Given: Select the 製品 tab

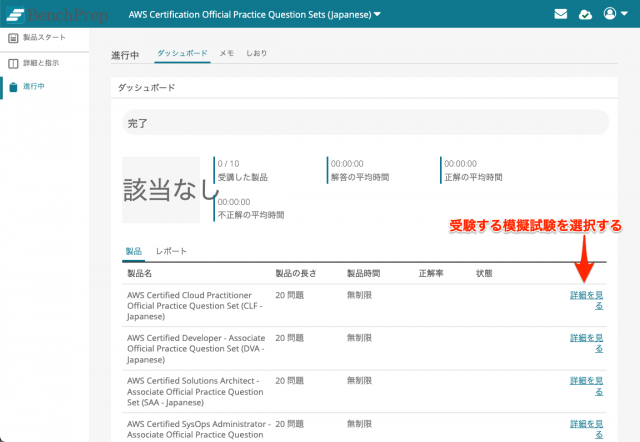Looking at the screenshot, I should pos(133,251).
